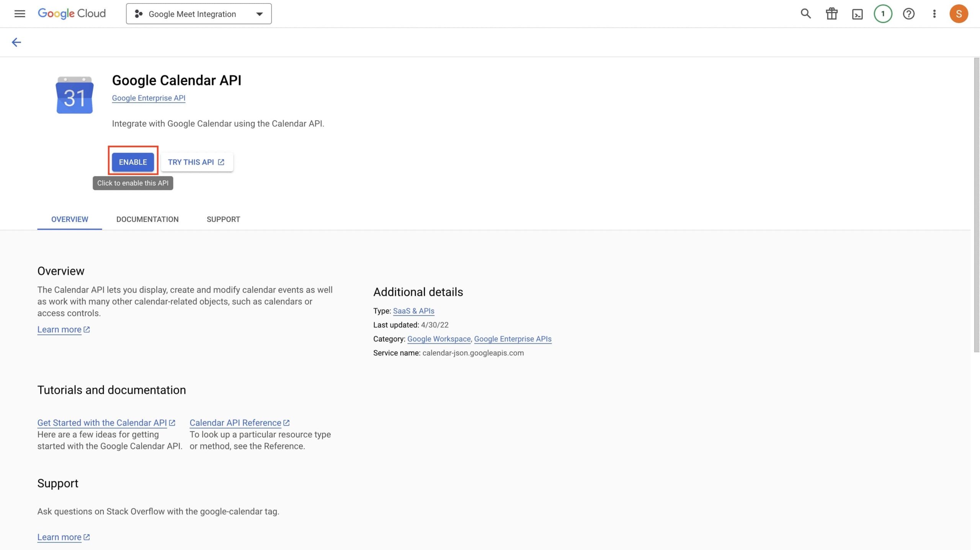Open Get Started with the Calendar API
Image resolution: width=980 pixels, height=550 pixels.
pyautogui.click(x=106, y=423)
